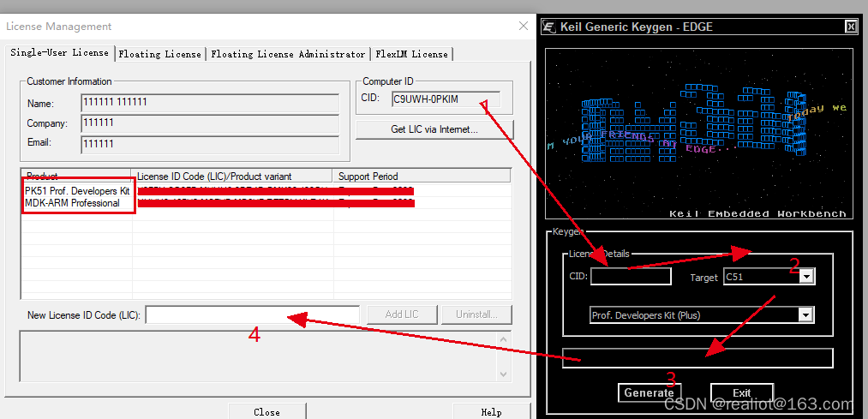Click the animated EDGE banner image
This screenshot has width=868, height=419.
698,134
